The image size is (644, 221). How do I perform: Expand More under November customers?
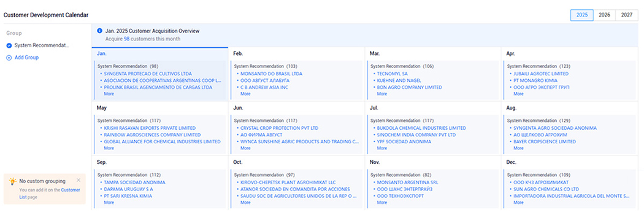click(x=382, y=203)
